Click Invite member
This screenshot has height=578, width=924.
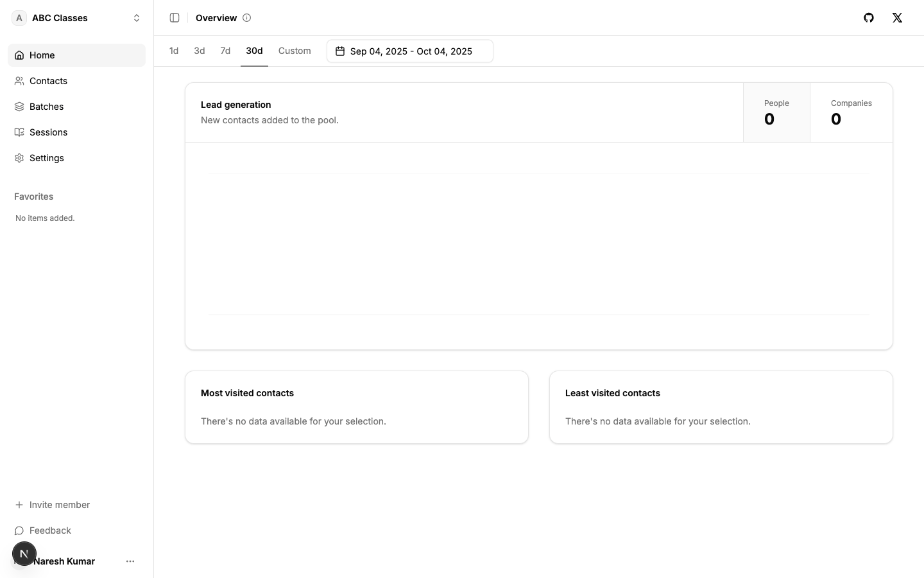pos(59,505)
